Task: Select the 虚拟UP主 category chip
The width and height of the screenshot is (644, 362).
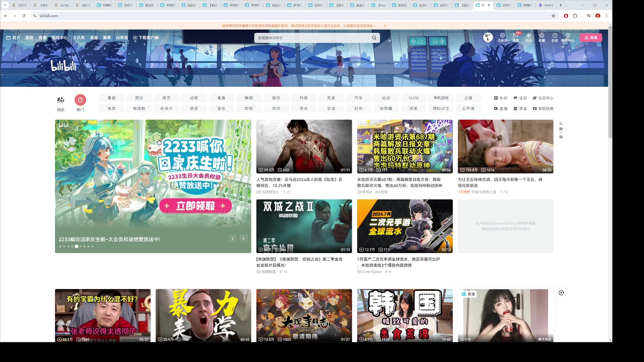Action: (441, 108)
